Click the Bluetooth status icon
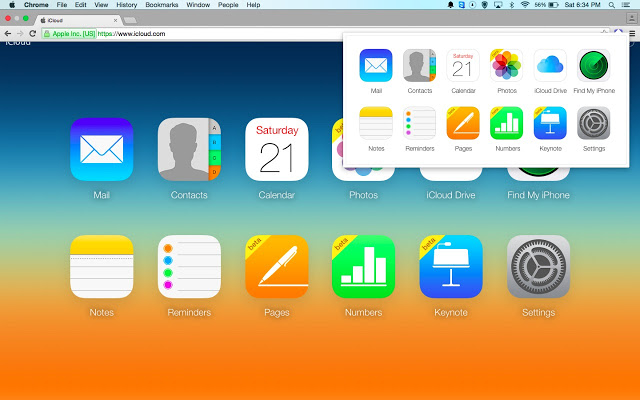640x400 pixels. tap(511, 5)
